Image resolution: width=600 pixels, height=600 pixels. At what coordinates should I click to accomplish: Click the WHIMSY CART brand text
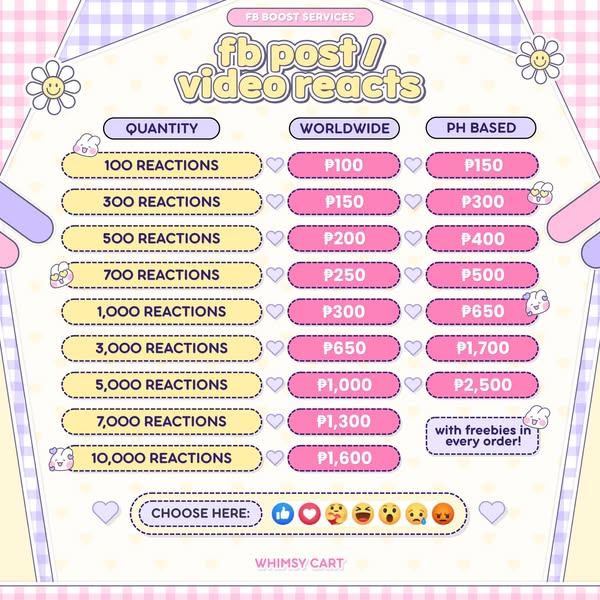[300, 563]
